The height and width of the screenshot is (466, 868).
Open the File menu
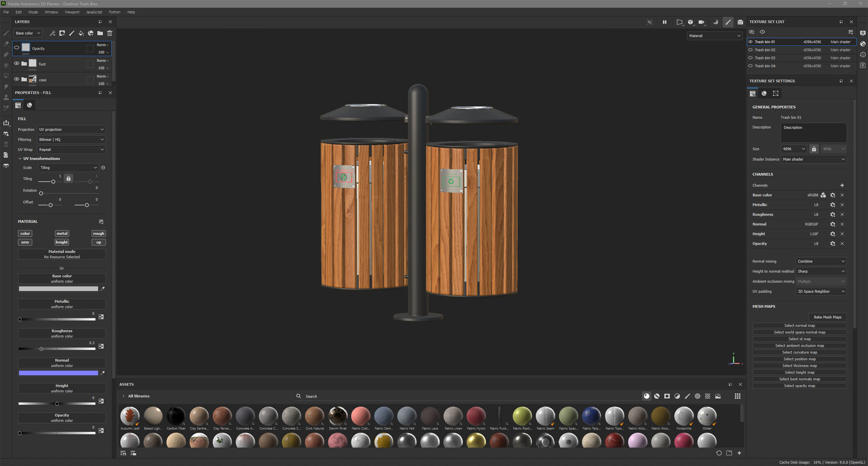pyautogui.click(x=6, y=12)
